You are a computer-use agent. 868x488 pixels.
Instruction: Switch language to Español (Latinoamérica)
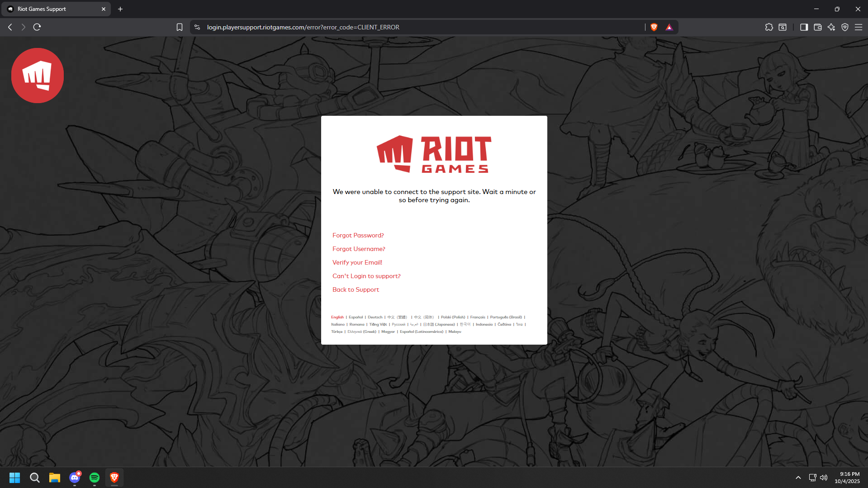coord(422,332)
